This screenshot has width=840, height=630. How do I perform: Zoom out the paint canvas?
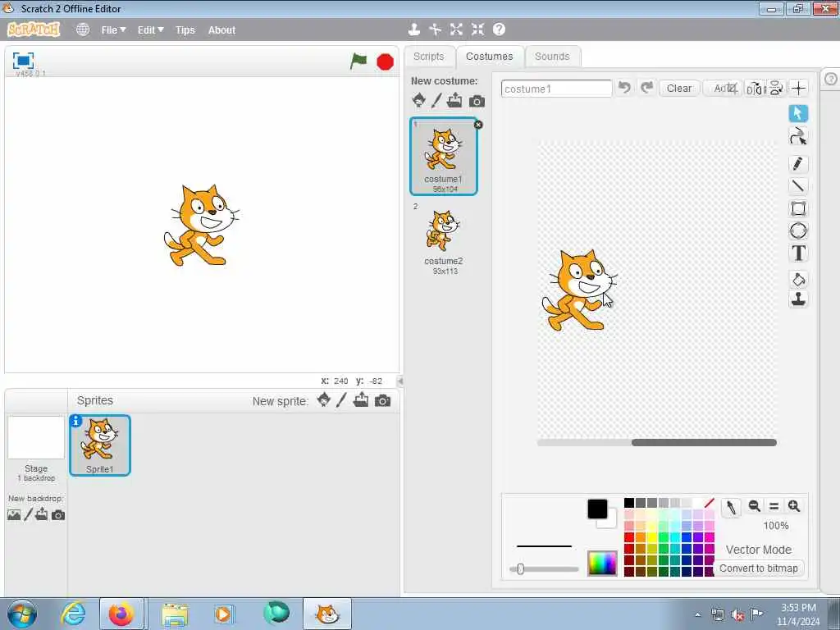(x=755, y=505)
